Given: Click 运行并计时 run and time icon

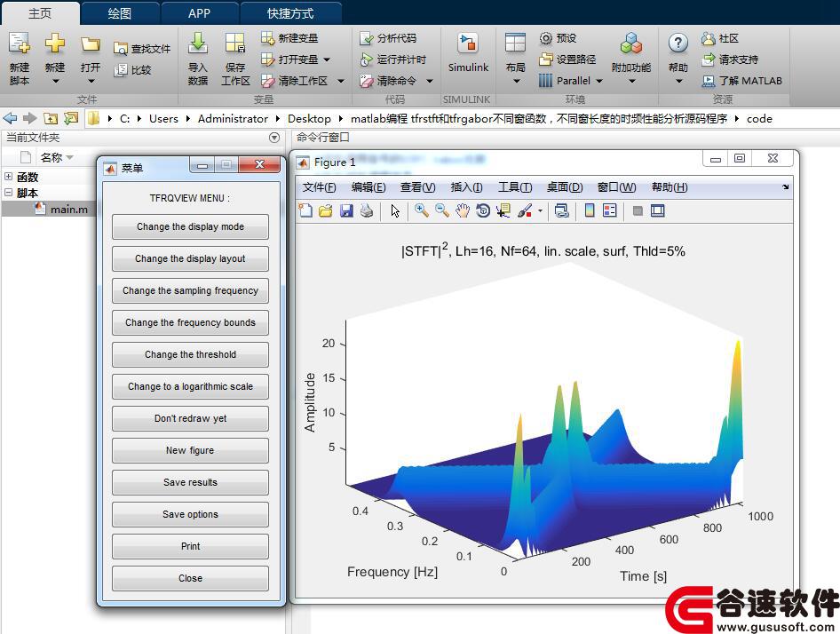Looking at the screenshot, I should 367,59.
